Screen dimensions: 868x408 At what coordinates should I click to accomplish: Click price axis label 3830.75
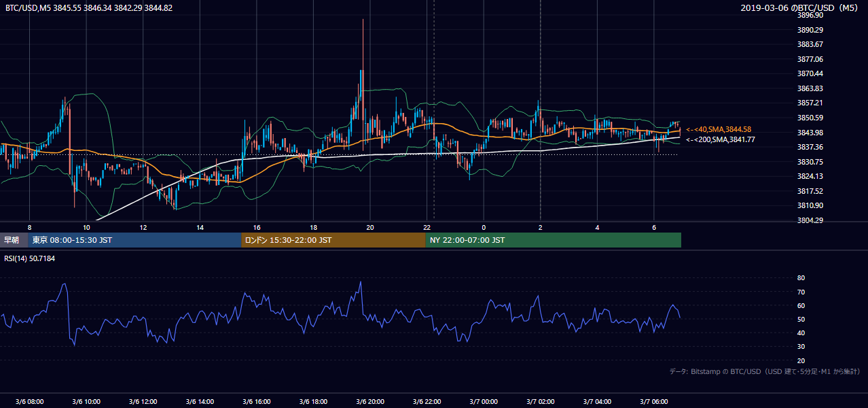point(810,162)
